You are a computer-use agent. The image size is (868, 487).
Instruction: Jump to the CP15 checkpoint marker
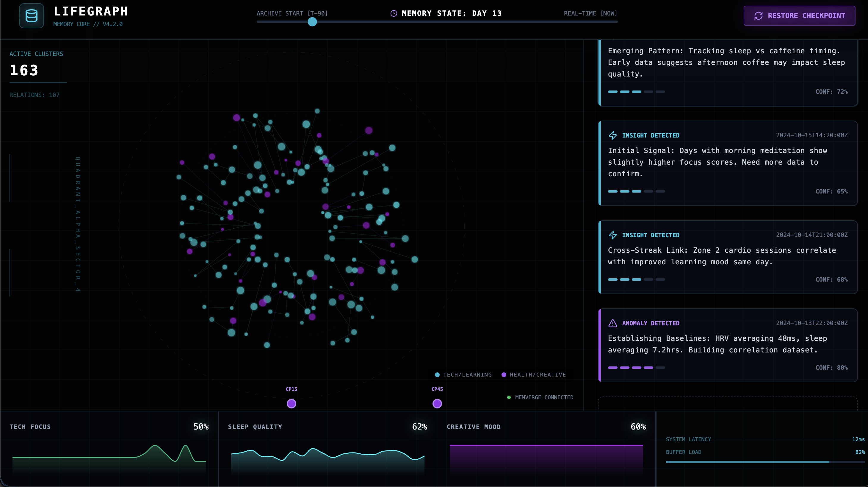pos(291,403)
